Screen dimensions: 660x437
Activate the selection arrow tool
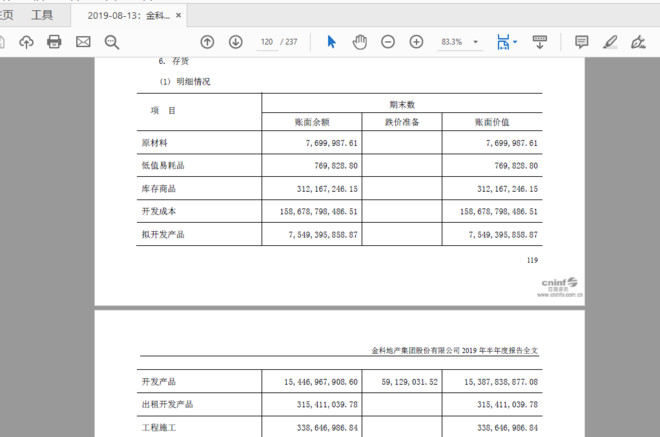click(331, 42)
